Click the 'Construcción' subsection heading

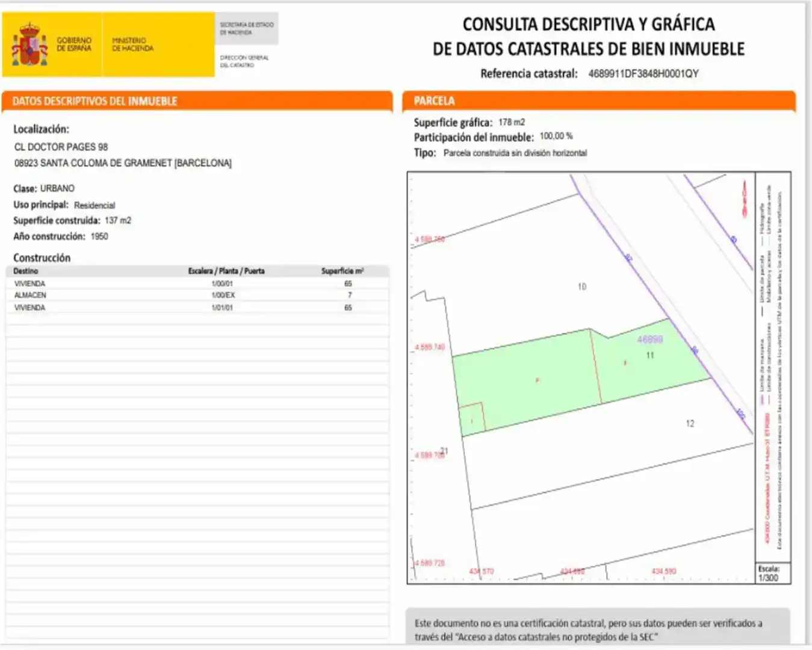42,258
